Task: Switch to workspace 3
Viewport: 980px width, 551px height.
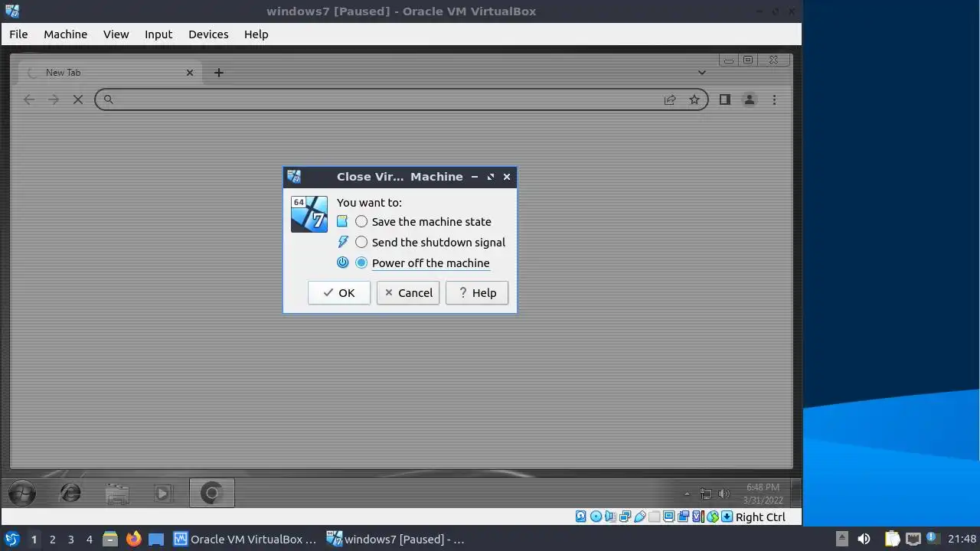Action: (x=70, y=540)
